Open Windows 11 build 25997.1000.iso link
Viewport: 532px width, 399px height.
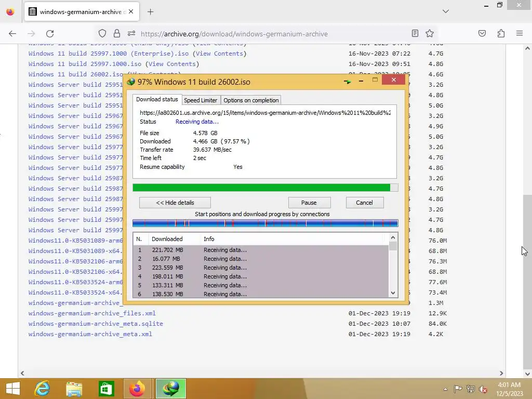[x=85, y=64]
